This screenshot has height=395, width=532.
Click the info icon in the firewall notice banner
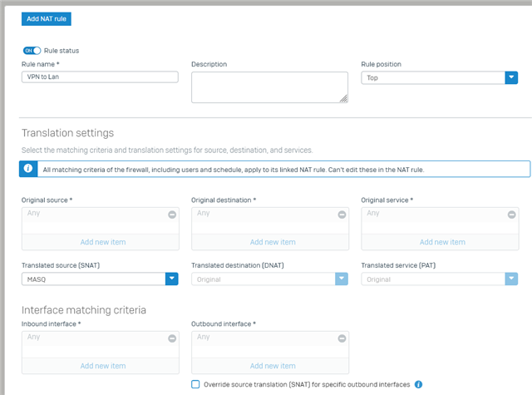[28, 169]
